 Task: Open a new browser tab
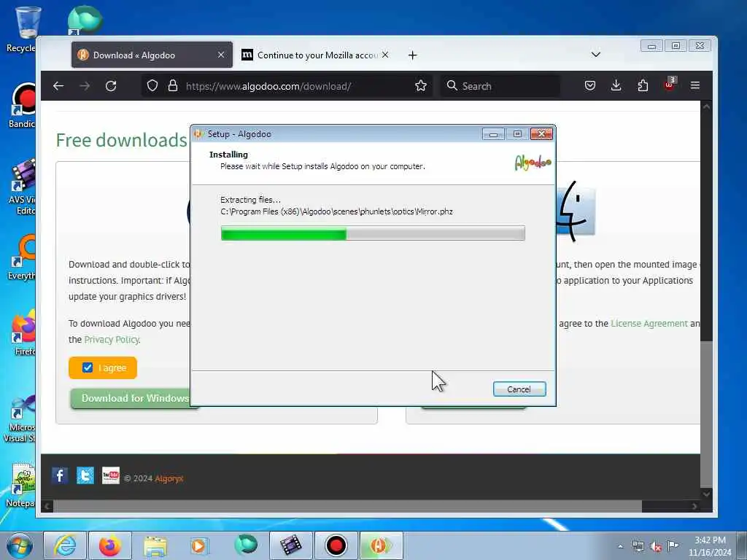point(413,55)
